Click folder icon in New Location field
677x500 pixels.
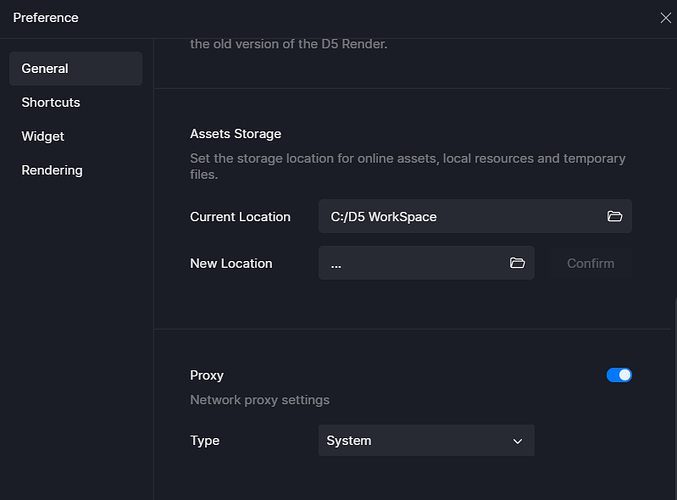coord(517,263)
